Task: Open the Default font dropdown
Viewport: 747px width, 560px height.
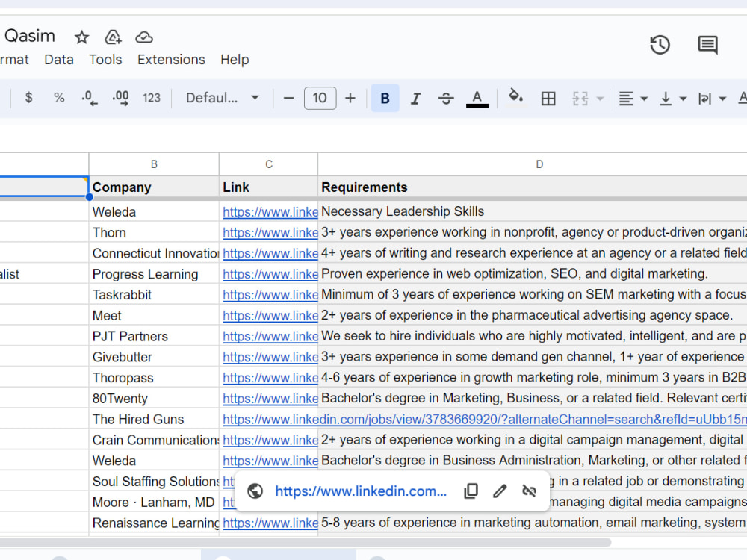Action: point(223,98)
